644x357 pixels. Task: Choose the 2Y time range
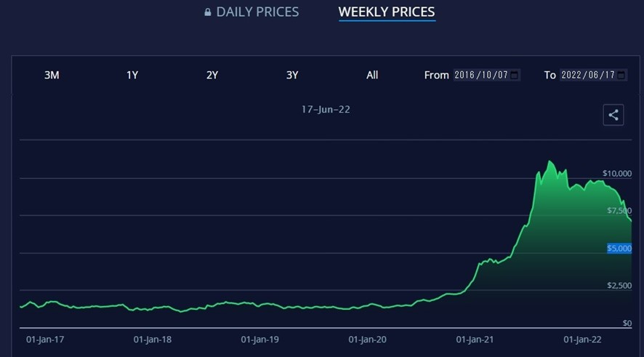[212, 75]
